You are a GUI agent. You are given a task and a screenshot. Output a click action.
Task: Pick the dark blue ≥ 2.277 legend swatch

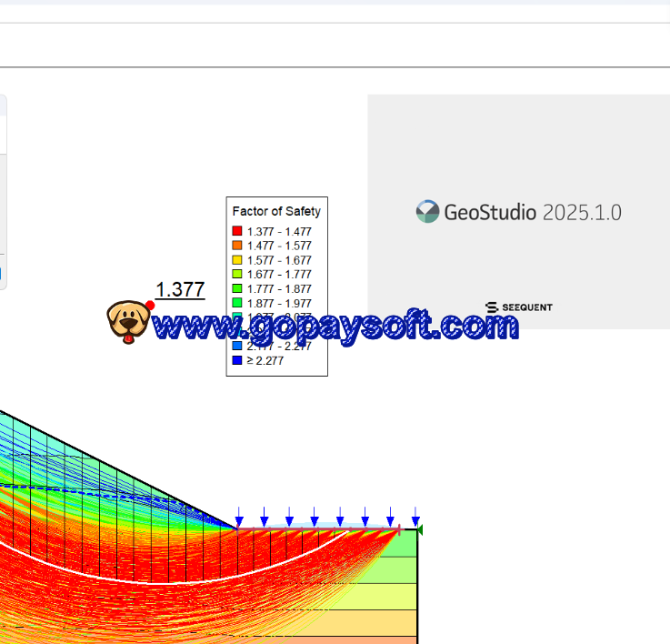pos(237,360)
